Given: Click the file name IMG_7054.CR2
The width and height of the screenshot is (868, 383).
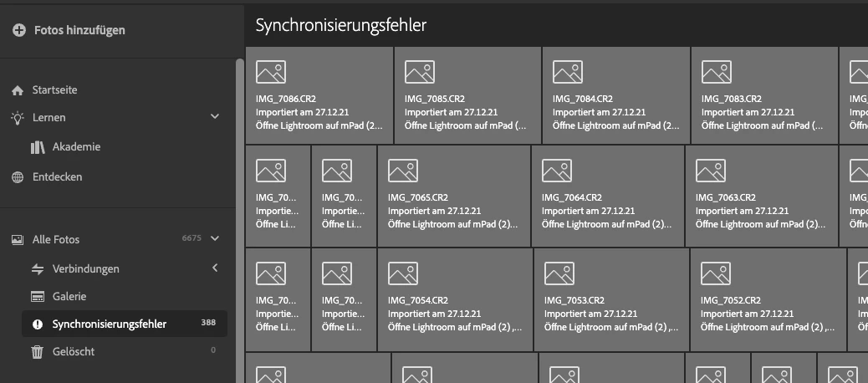Looking at the screenshot, I should pos(418,300).
